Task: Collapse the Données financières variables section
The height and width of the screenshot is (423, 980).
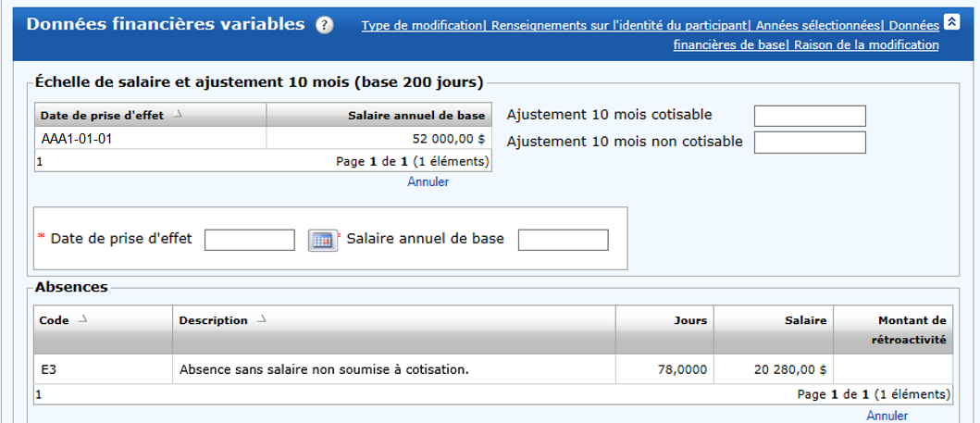Action: 951,22
